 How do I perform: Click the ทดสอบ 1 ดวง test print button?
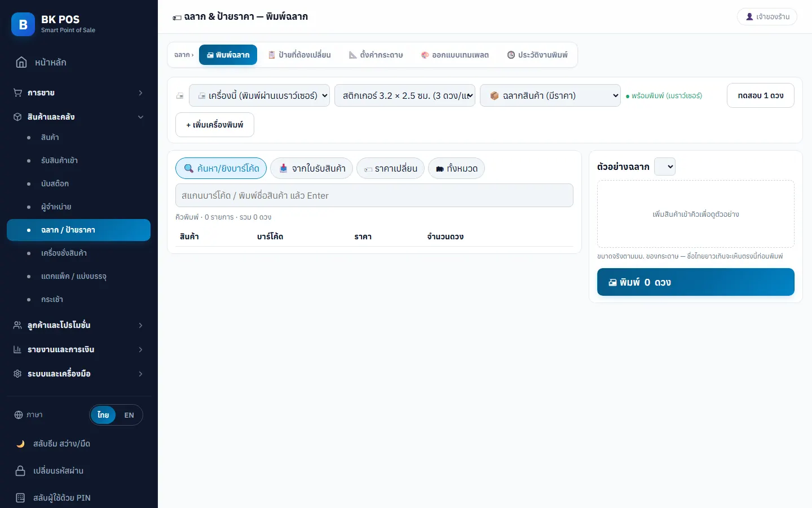[x=761, y=95]
